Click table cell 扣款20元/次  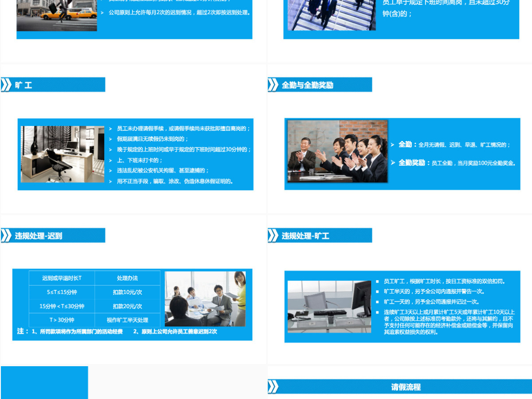[x=127, y=306]
